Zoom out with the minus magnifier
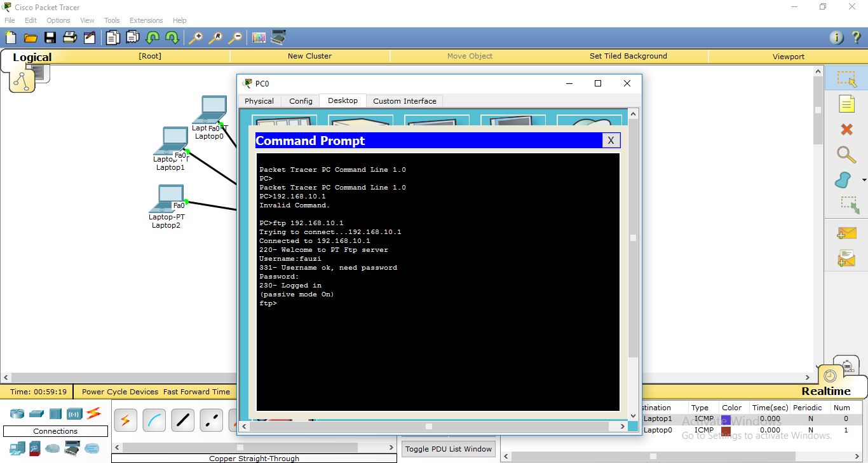Viewport: 868px width, 463px height. coord(235,38)
